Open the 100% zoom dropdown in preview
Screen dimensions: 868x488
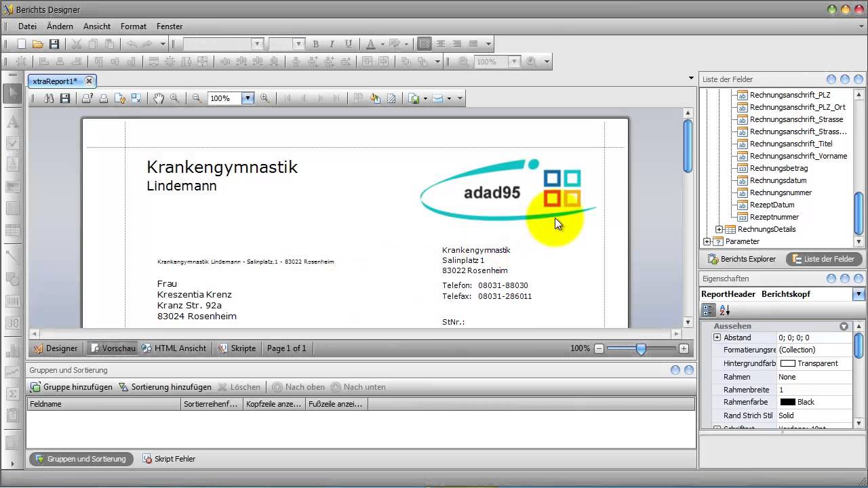click(x=248, y=98)
